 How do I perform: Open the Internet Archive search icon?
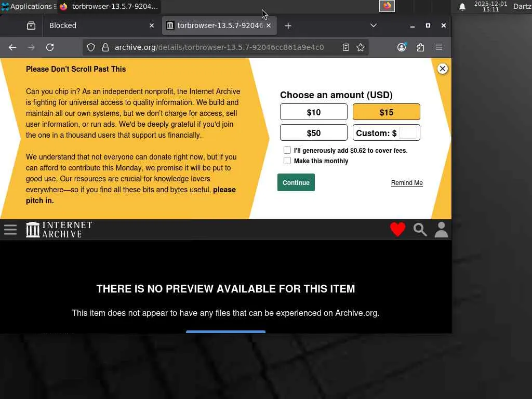(420, 230)
